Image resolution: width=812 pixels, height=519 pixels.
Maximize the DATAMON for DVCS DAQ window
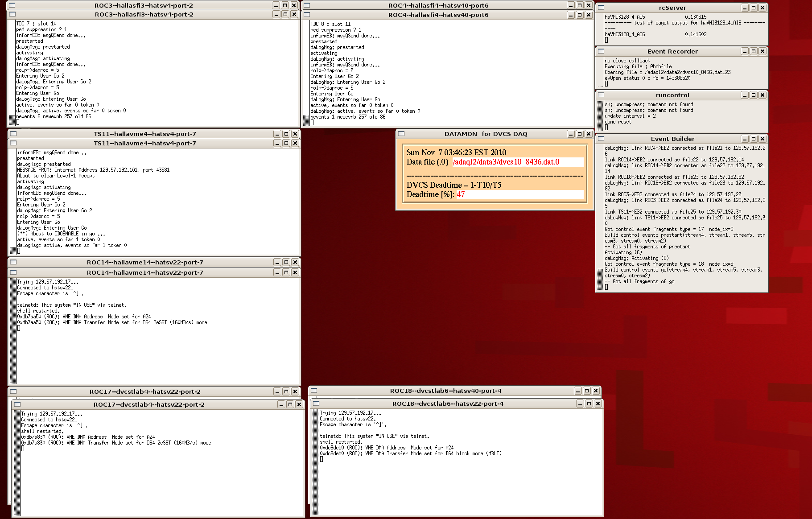pyautogui.click(x=580, y=134)
